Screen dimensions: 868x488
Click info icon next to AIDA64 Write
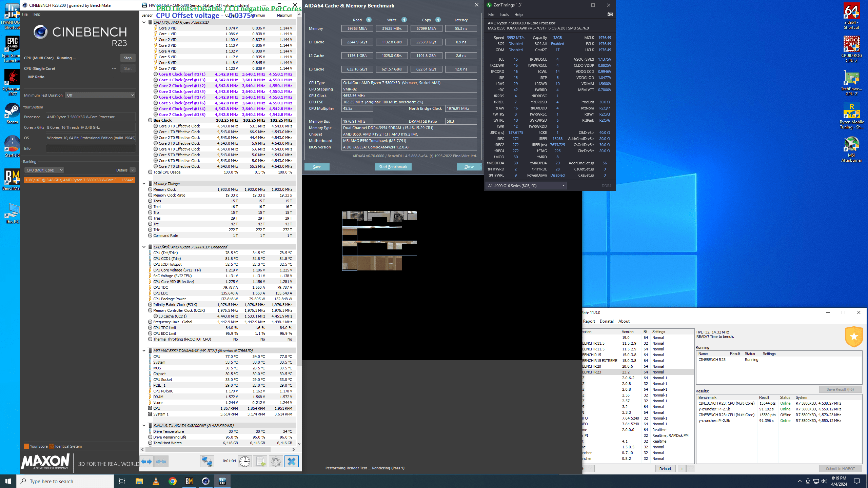click(404, 20)
